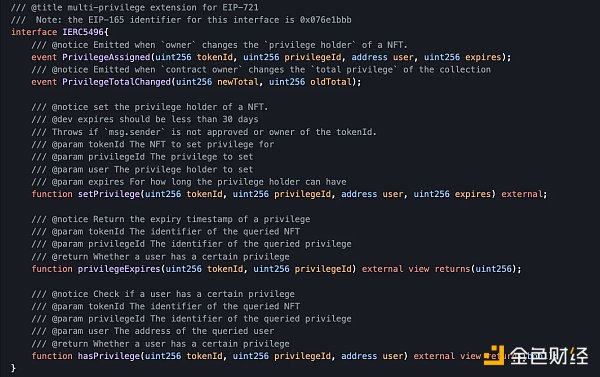Screen dimensions: 600x377
Task: Click the setPrivilege function name
Action: point(109,194)
